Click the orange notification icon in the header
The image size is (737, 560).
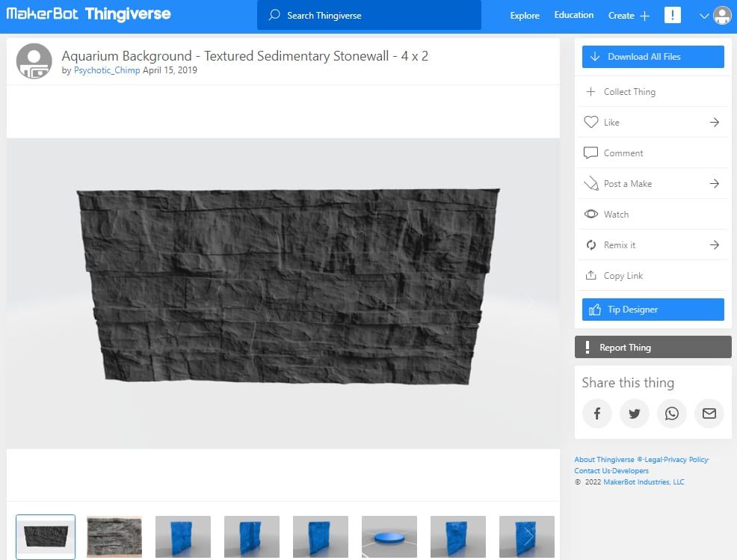click(x=672, y=15)
